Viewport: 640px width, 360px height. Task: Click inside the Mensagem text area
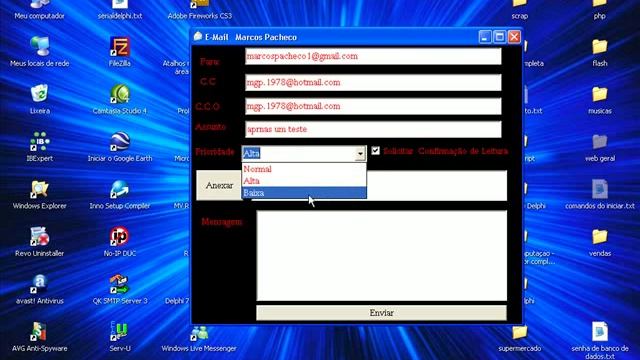click(382, 256)
